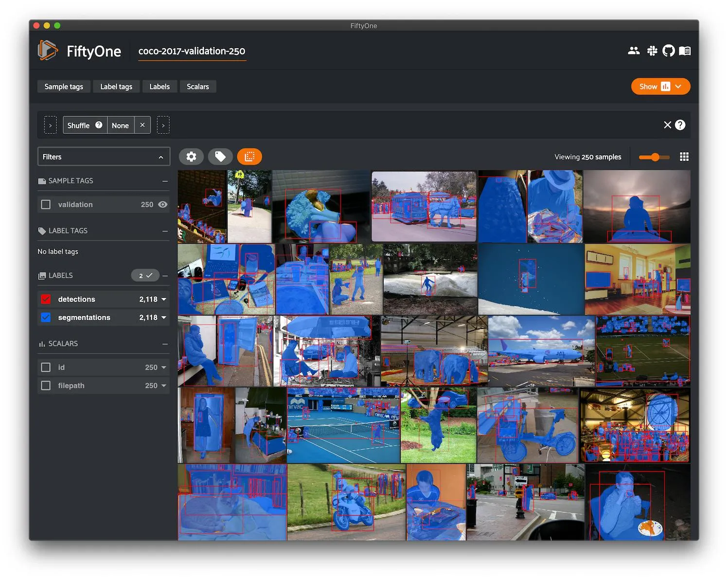Adjust the grid zoom slider
Viewport: 728px width, 579px height.
click(x=654, y=157)
